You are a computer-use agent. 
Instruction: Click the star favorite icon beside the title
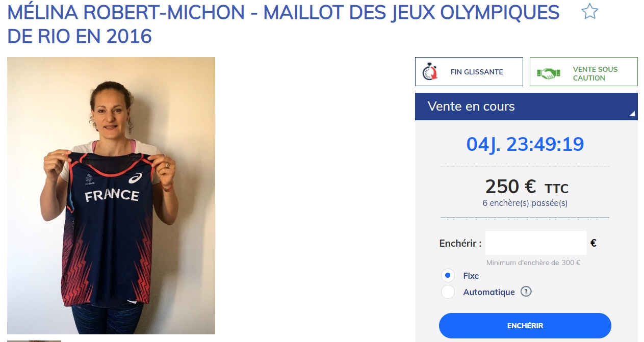pos(589,11)
